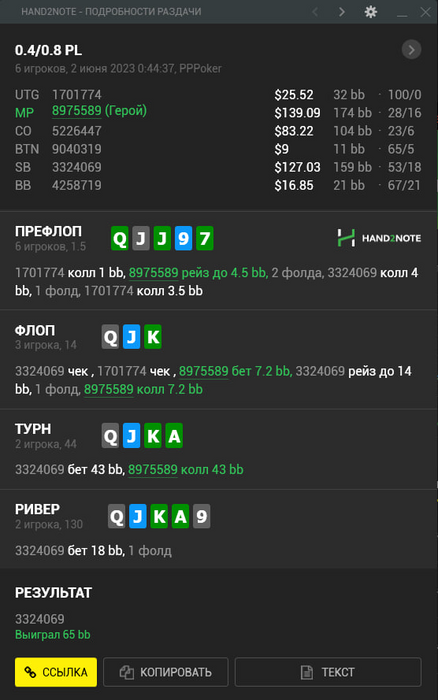Minimize the Hand2Note window
The image size is (438, 700).
402,12
